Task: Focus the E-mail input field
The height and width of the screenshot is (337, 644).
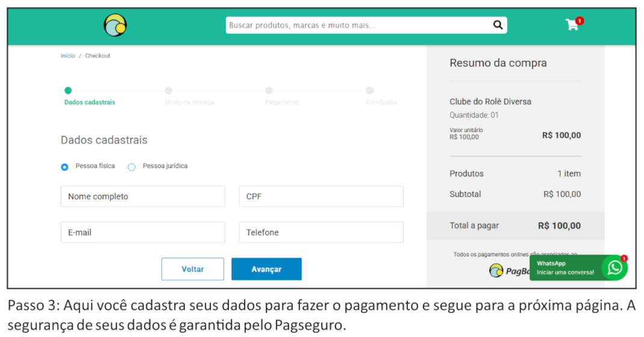Action: click(143, 232)
